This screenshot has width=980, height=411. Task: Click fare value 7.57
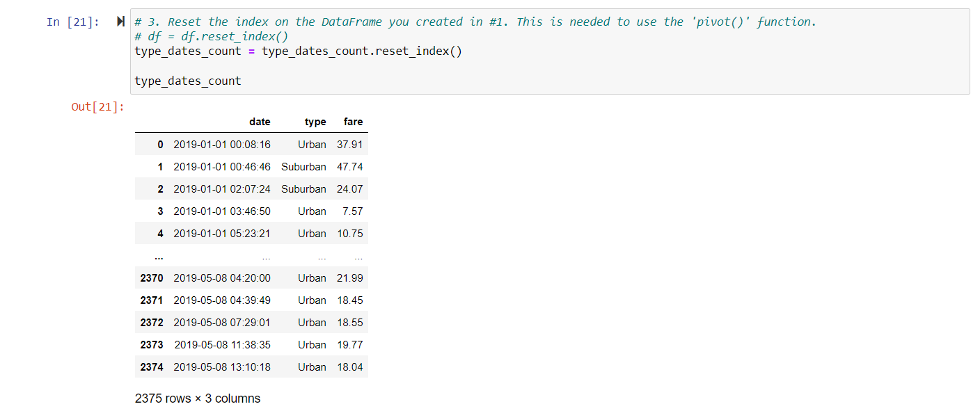click(353, 211)
